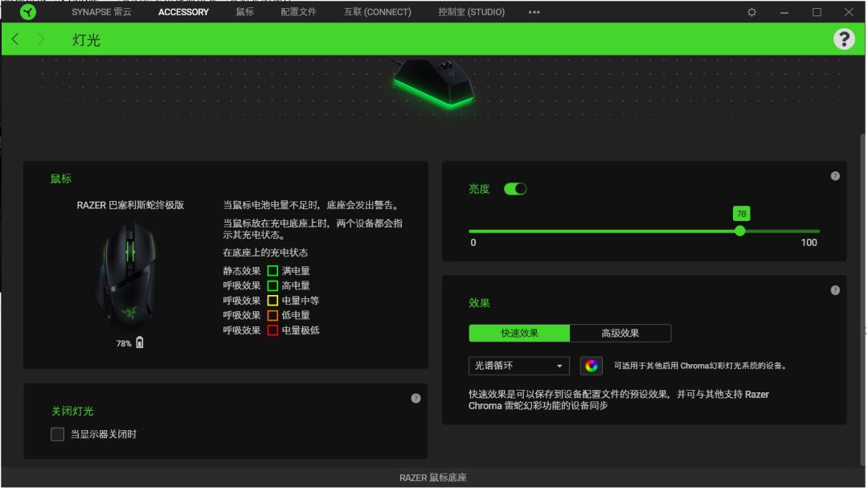Open the Chroma color wheel icon
This screenshot has width=868, height=488.
point(591,366)
